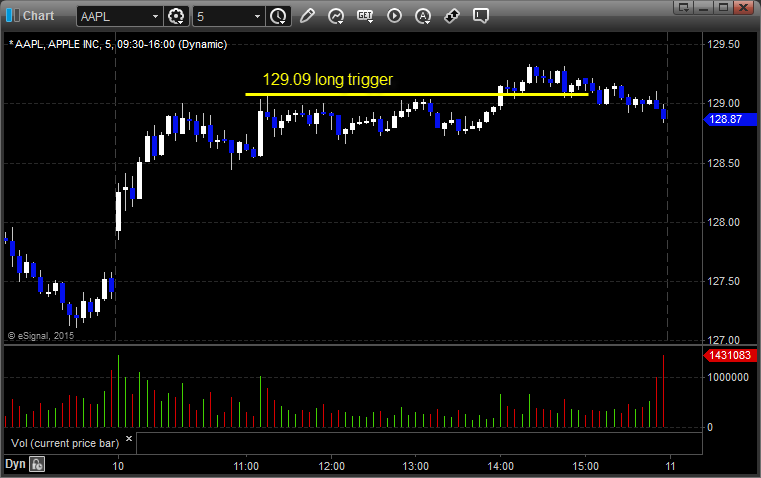Click the 128.00 price axis label
761x478 pixels.
(x=724, y=222)
